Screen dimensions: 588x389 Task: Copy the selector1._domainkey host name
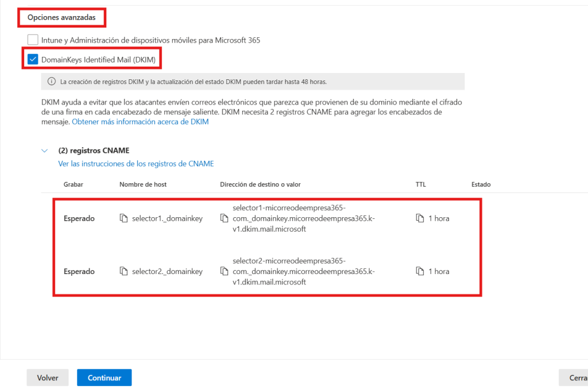[x=123, y=218]
